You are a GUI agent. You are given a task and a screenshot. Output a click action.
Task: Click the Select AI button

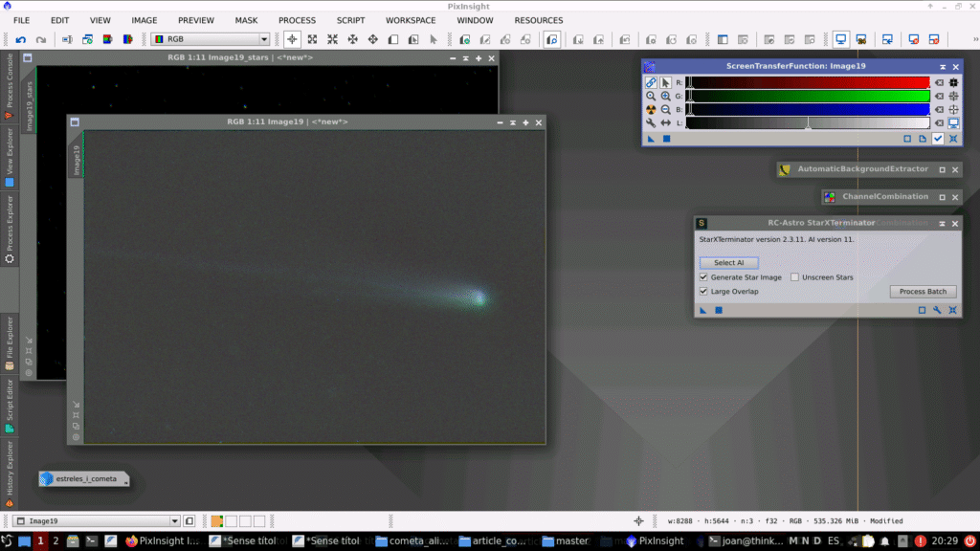728,262
